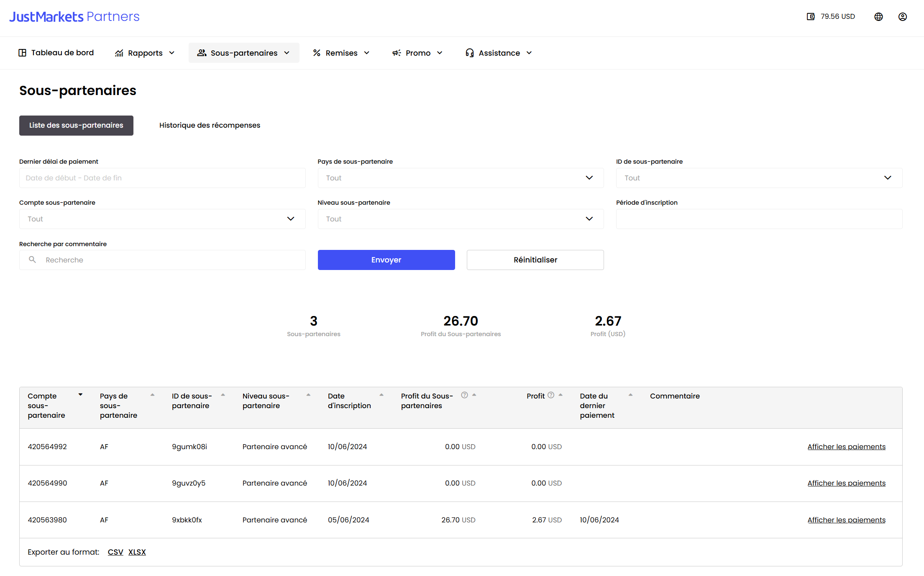Sort by the Niveau sous-partenaire arrow

pyautogui.click(x=308, y=395)
